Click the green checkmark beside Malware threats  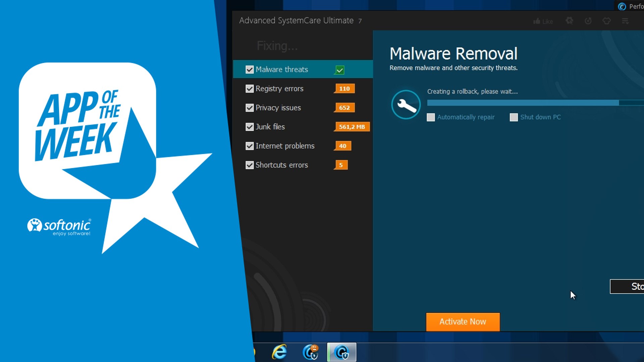click(x=339, y=70)
